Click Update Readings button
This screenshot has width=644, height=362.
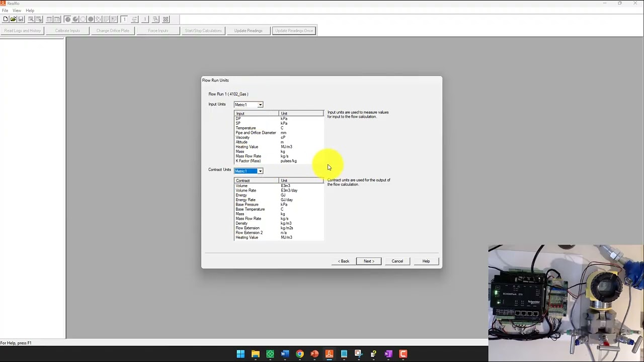click(248, 31)
